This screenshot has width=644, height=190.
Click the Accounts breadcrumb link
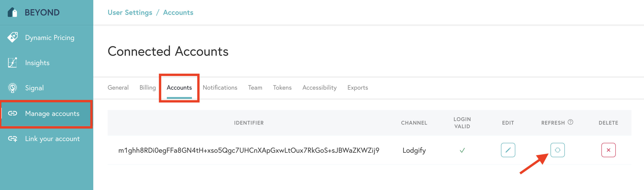coord(178,12)
